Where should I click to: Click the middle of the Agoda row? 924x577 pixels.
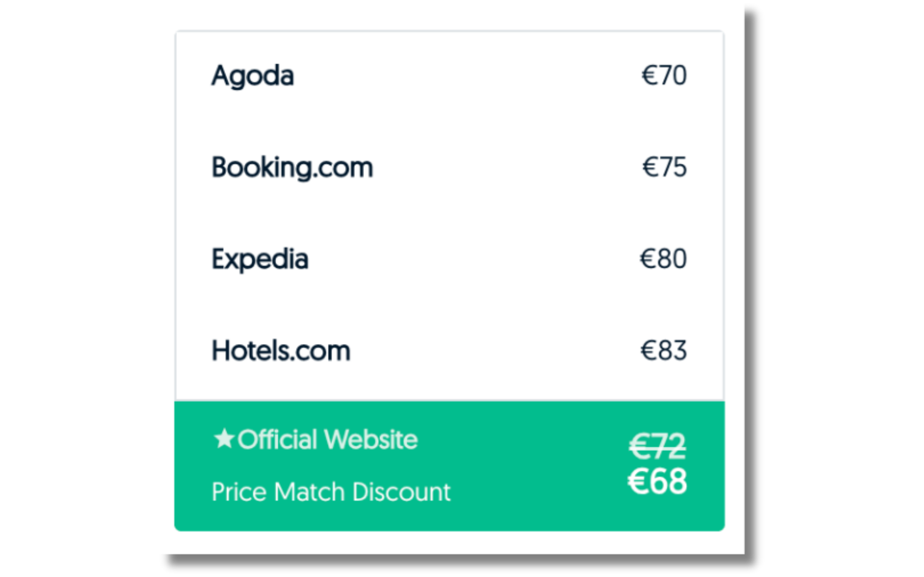449,76
